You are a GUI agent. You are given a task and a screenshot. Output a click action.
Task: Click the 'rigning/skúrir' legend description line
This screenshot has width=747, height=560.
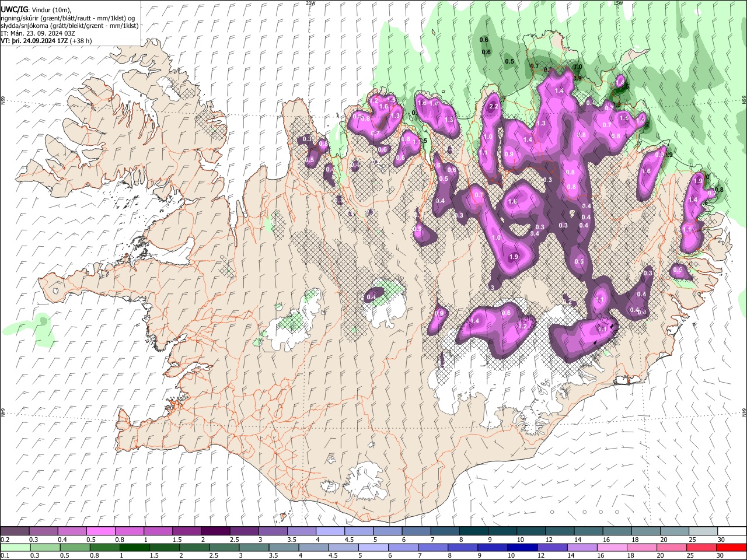point(68,18)
